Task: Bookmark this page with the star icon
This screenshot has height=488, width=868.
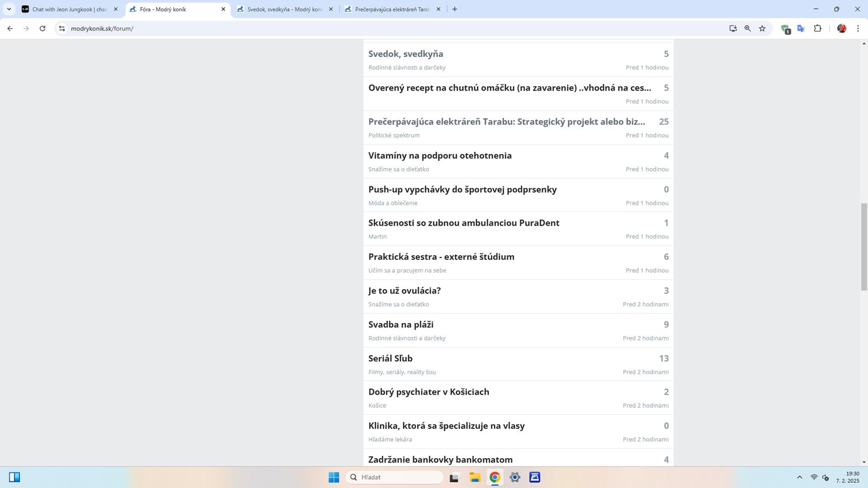Action: click(x=762, y=29)
